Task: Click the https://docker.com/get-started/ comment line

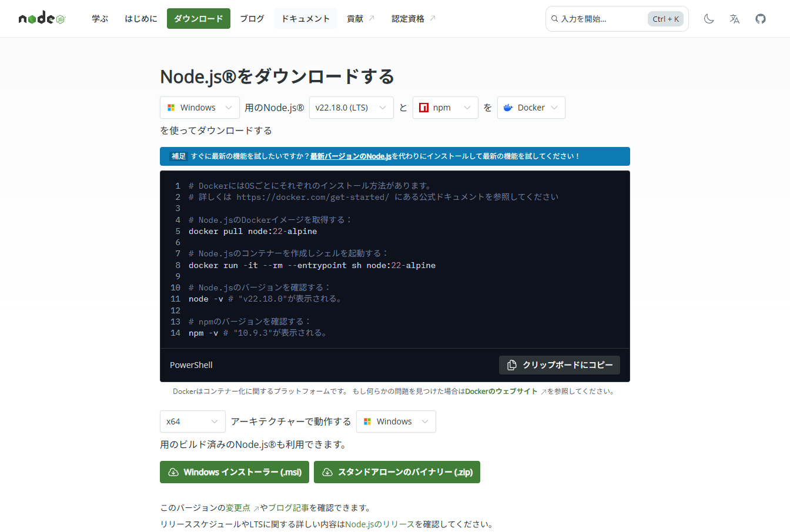Action: (x=373, y=197)
